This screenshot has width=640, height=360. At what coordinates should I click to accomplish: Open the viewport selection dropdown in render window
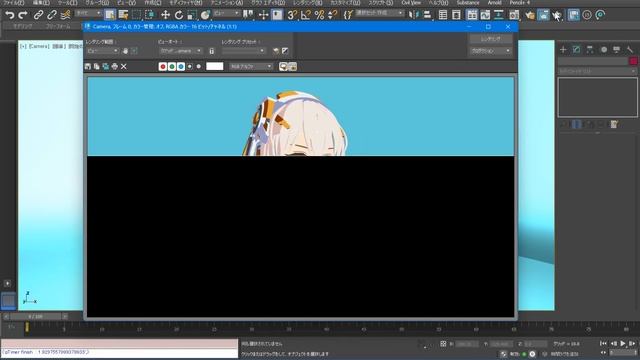[180, 51]
